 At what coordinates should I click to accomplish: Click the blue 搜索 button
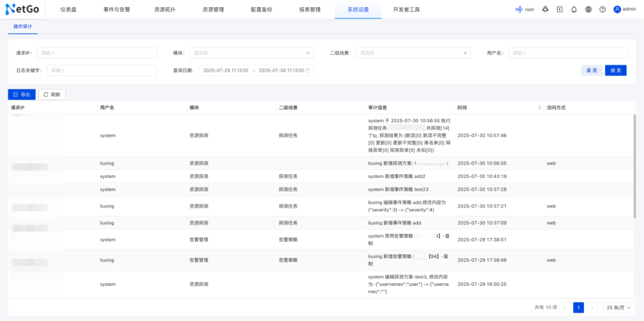pyautogui.click(x=615, y=70)
